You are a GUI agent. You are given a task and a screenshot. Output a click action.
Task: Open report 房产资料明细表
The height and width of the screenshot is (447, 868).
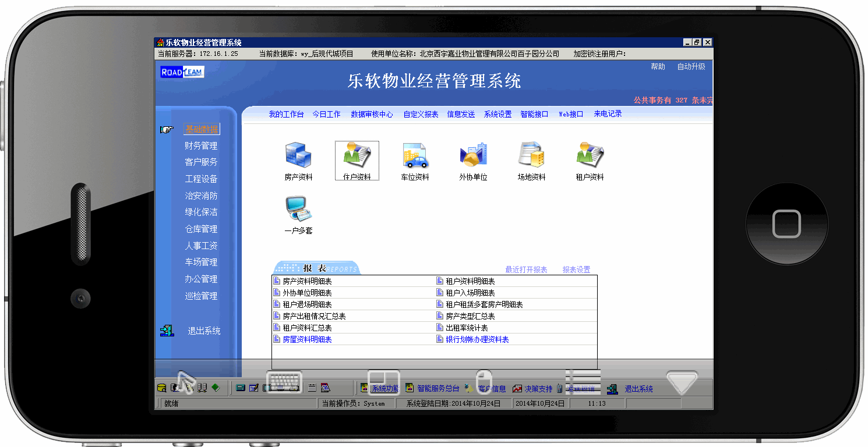(307, 281)
